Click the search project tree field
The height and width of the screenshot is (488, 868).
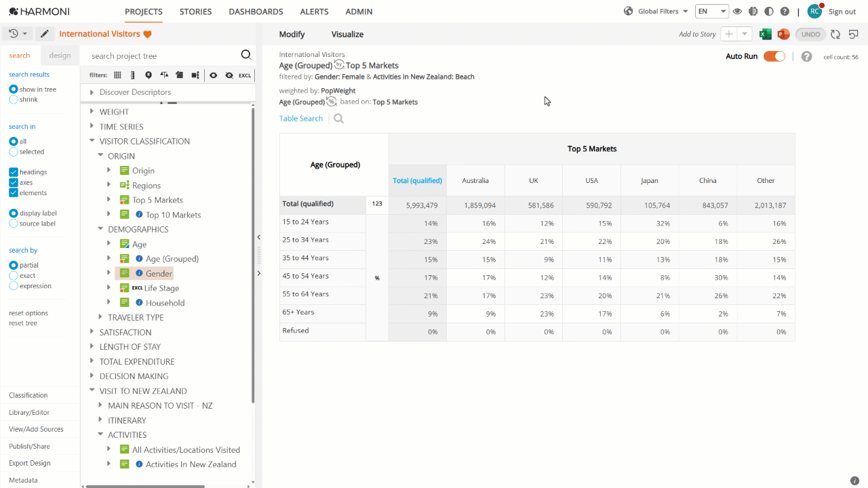[163, 56]
